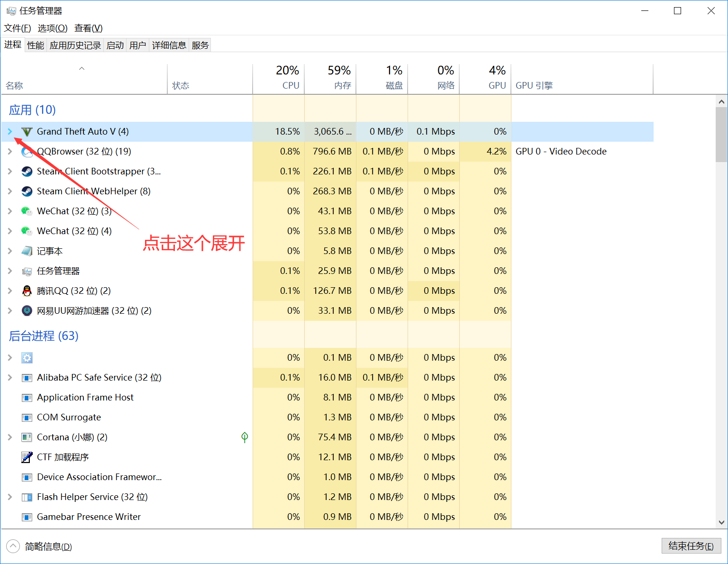Select the 后台进程 (63) group heading
The width and height of the screenshot is (728, 564).
pos(44,336)
